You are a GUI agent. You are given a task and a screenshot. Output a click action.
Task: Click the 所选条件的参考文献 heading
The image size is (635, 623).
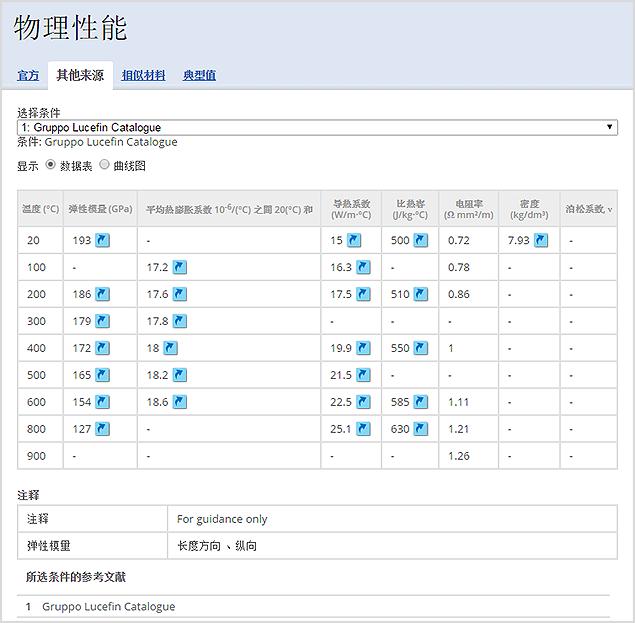(76, 577)
